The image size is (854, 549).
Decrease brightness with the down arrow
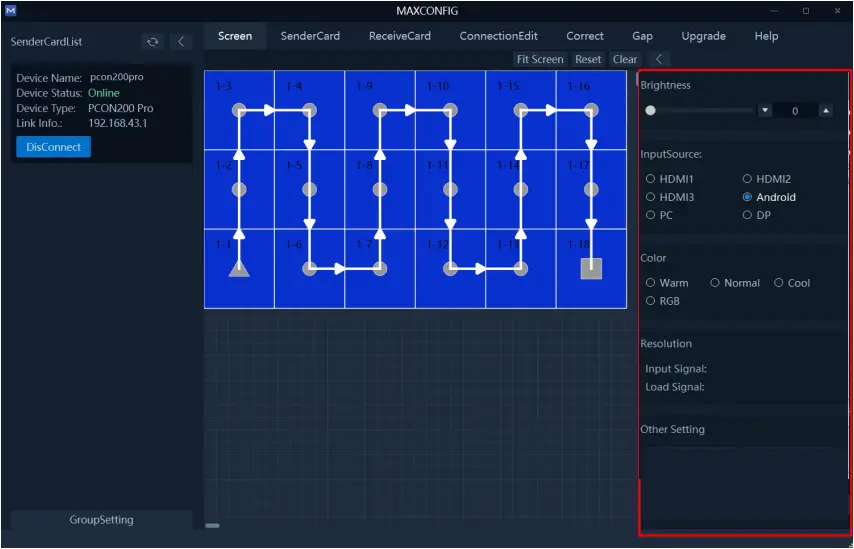(765, 111)
